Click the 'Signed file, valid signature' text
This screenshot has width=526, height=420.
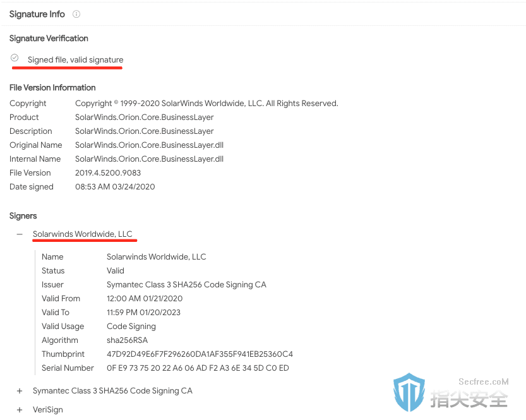[x=76, y=60]
